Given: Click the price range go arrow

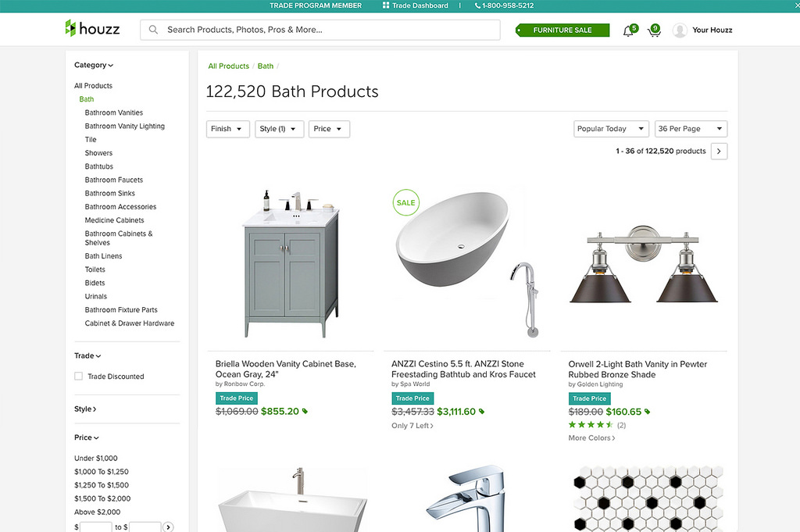Looking at the screenshot, I should pos(168,527).
